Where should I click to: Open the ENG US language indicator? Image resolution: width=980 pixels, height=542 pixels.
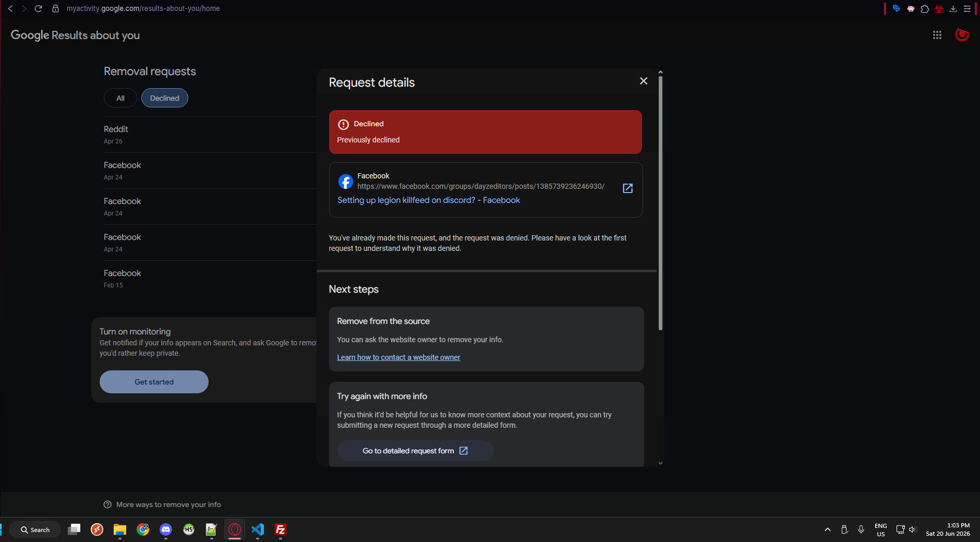click(x=881, y=529)
